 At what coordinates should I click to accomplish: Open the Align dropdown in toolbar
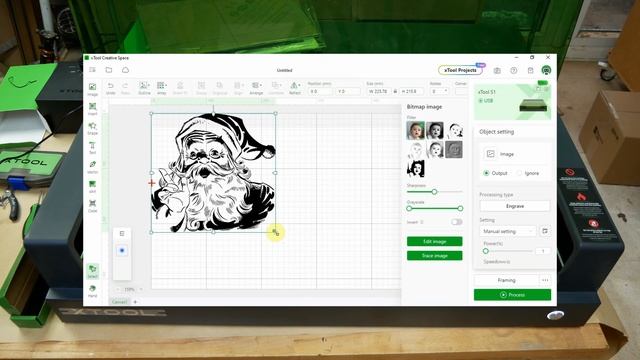click(238, 88)
